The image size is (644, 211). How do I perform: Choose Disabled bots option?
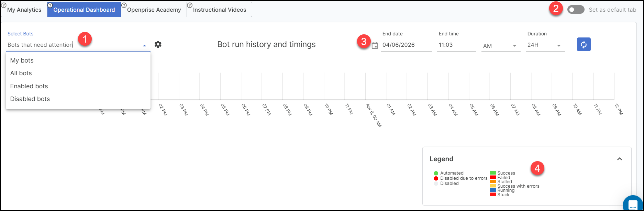click(78, 99)
